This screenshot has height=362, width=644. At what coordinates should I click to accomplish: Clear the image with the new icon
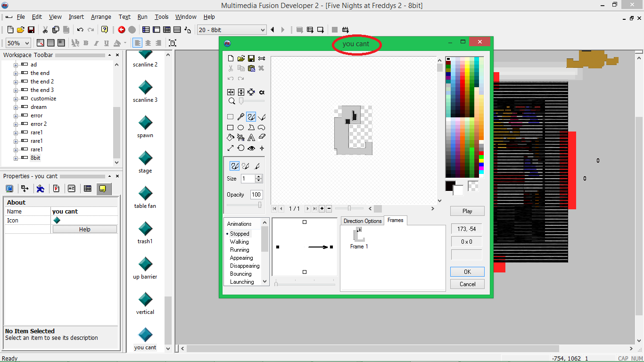[231, 58]
